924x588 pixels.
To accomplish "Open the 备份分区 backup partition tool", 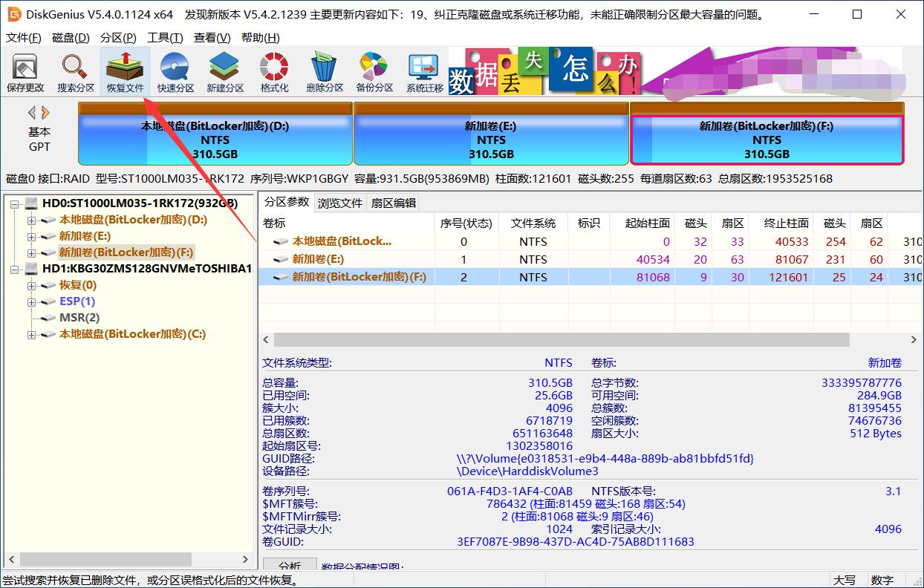I will click(x=374, y=73).
